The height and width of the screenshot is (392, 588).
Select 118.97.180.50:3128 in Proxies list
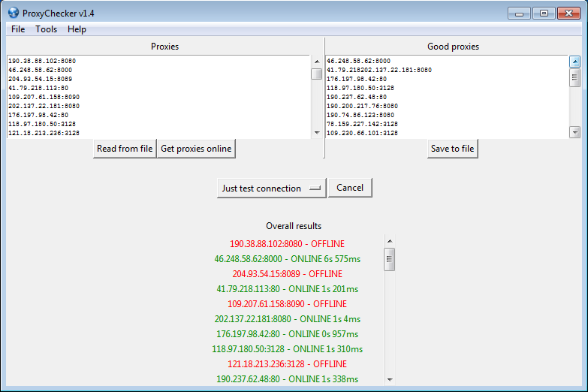(x=42, y=124)
